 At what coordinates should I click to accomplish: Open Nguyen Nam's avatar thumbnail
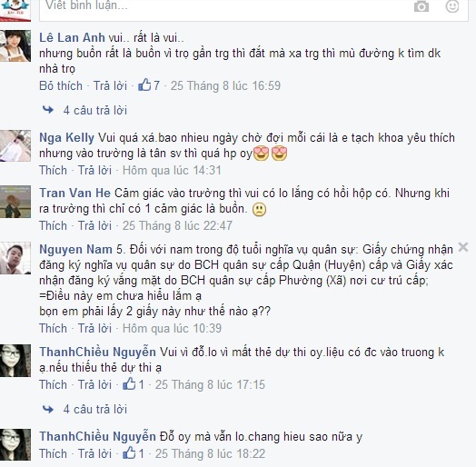point(15,258)
